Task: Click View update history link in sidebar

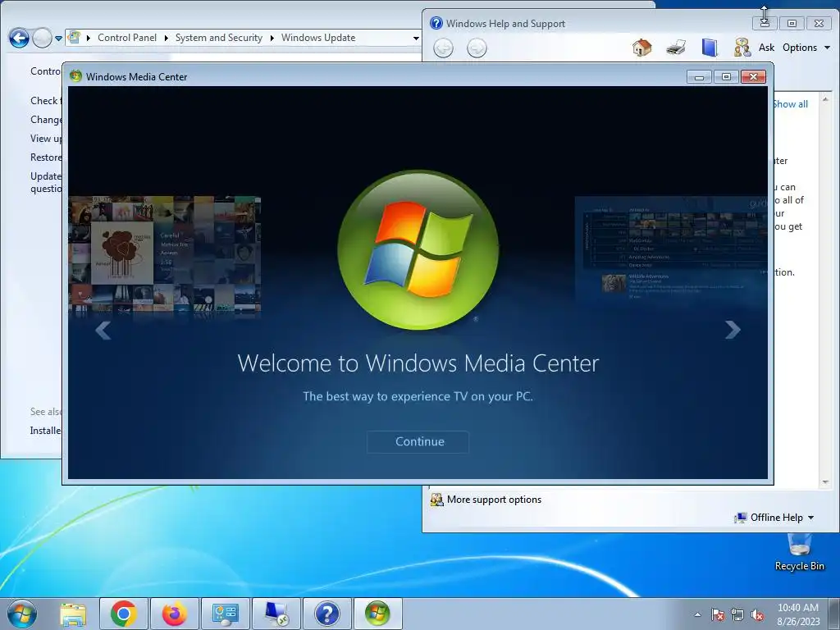Action: 46,138
